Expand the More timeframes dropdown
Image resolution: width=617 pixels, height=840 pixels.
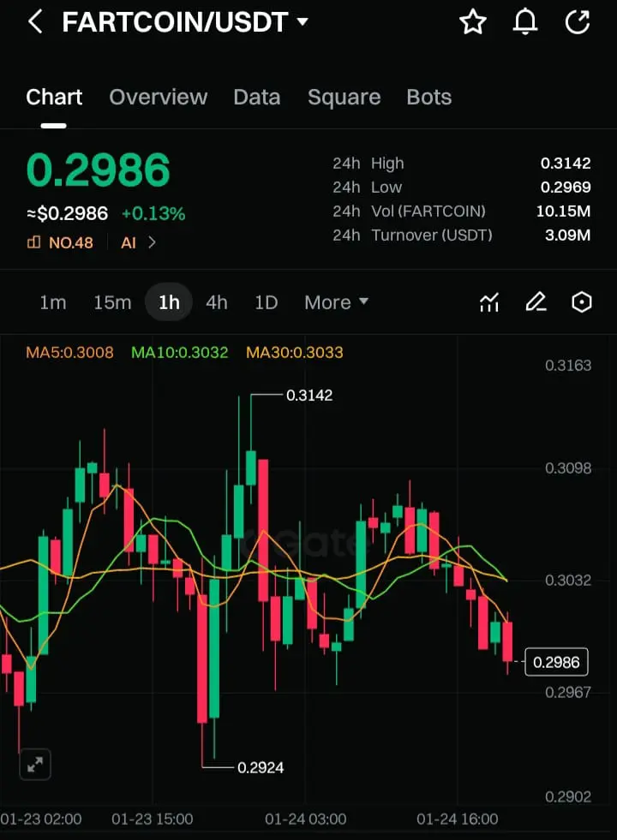336,302
